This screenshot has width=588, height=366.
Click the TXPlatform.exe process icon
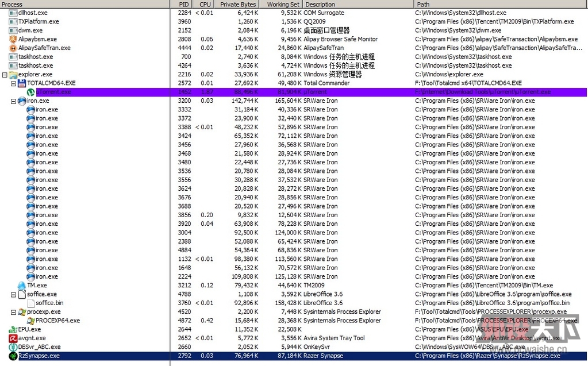coord(13,21)
